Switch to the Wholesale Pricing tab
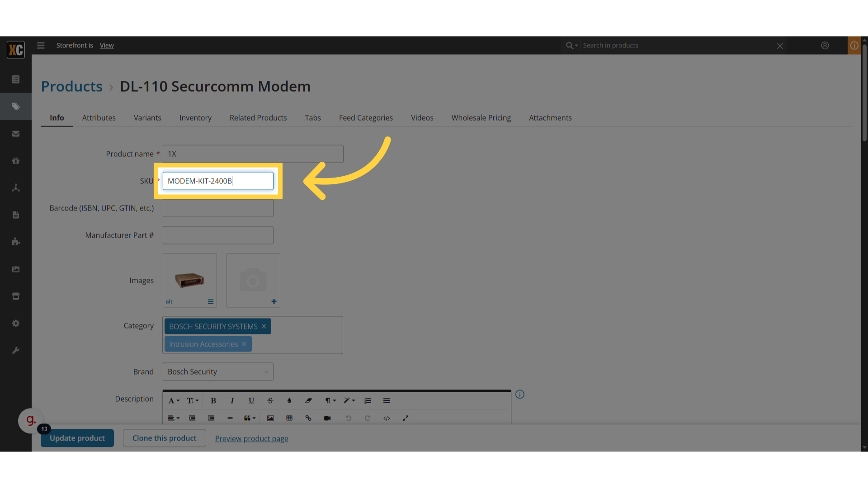The image size is (868, 488). tap(481, 117)
